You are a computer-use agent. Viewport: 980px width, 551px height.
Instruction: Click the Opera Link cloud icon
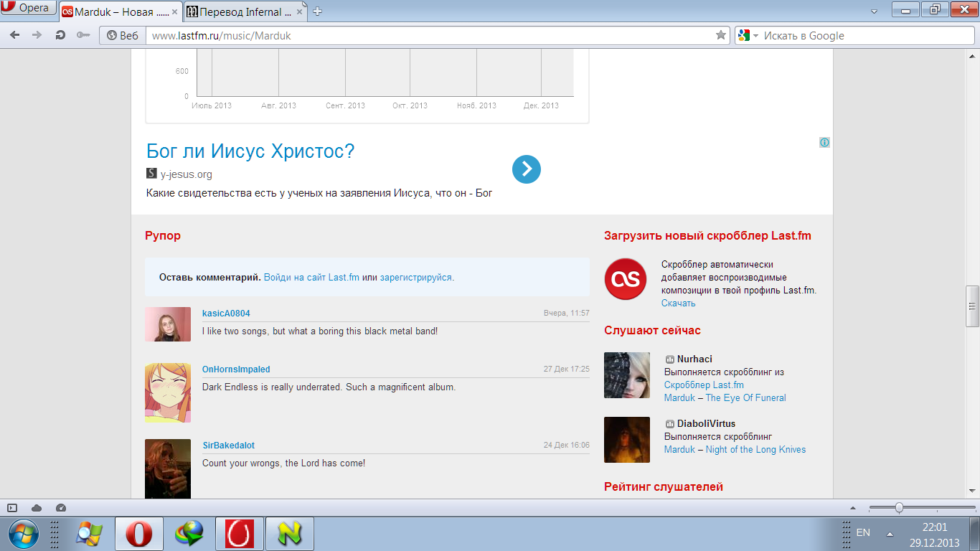37,508
